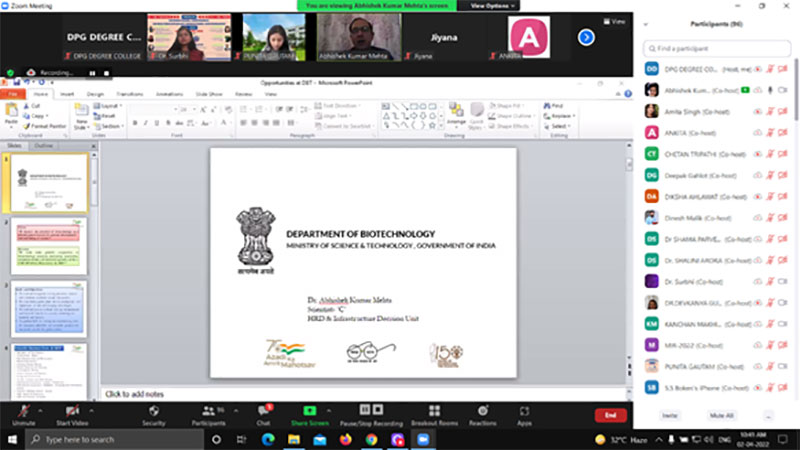Show next video tiles with blue arrow
Image resolution: width=800 pixels, height=450 pixels.
point(586,37)
